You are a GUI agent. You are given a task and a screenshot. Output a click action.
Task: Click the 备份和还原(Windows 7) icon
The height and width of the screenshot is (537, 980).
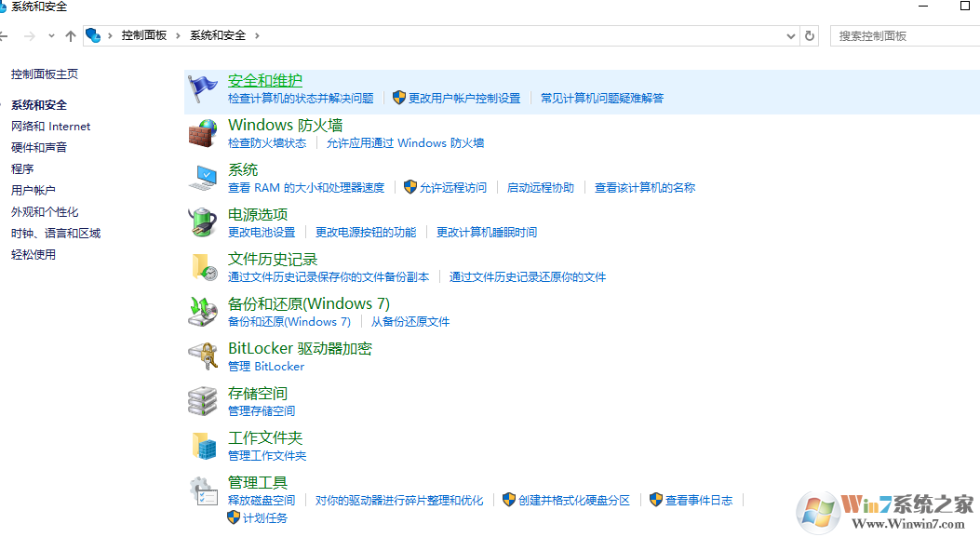click(x=203, y=309)
